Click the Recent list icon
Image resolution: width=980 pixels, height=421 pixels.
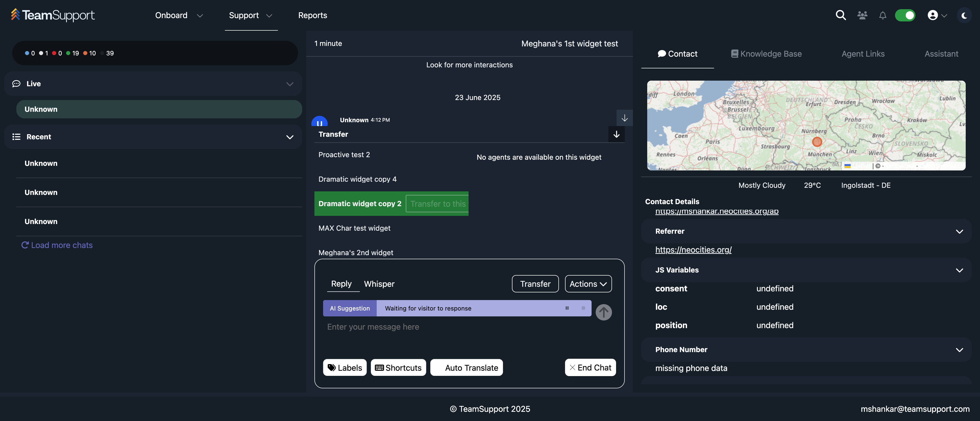pos(16,137)
